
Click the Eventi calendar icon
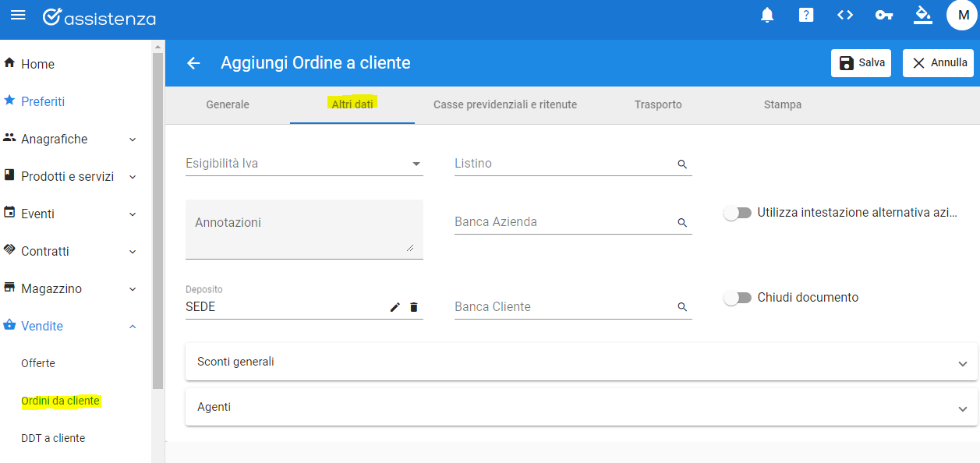[10, 213]
